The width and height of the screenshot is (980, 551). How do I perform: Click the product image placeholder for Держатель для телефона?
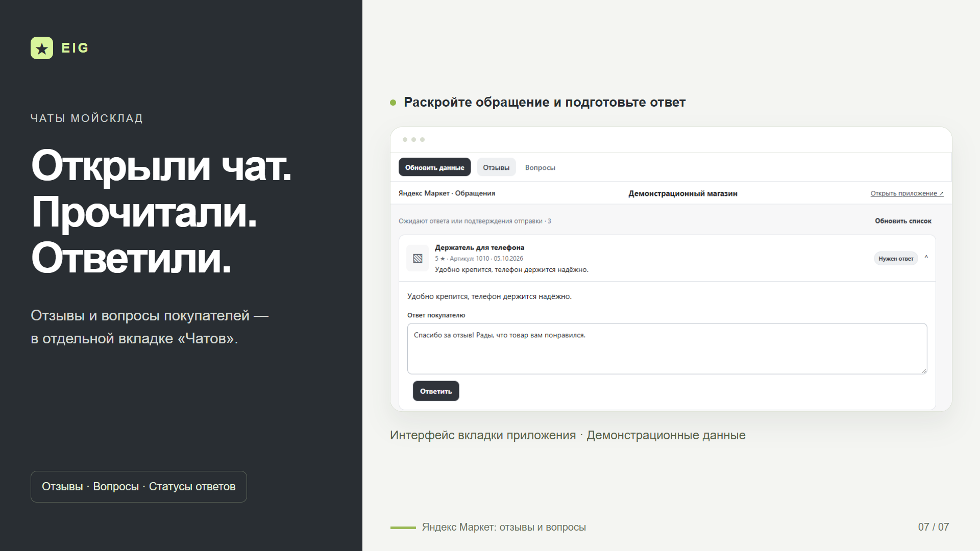[x=418, y=258]
